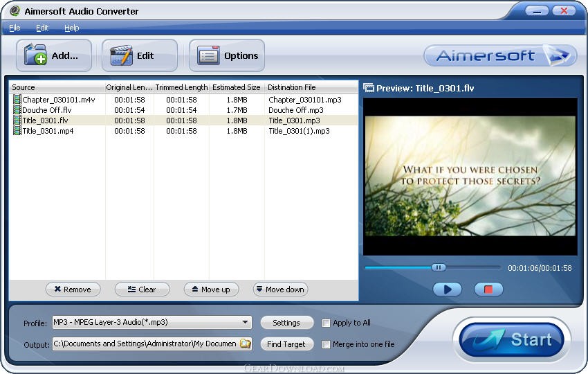Click the preview video frame

(x=470, y=176)
